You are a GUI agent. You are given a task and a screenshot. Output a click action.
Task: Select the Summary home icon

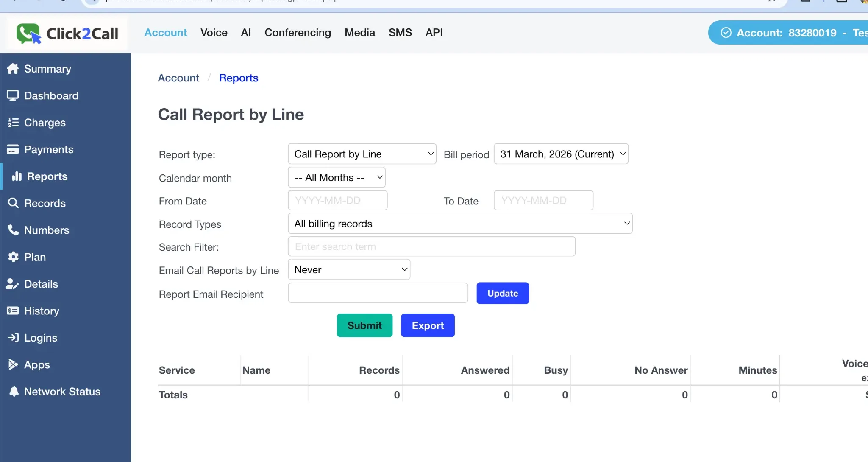point(13,68)
